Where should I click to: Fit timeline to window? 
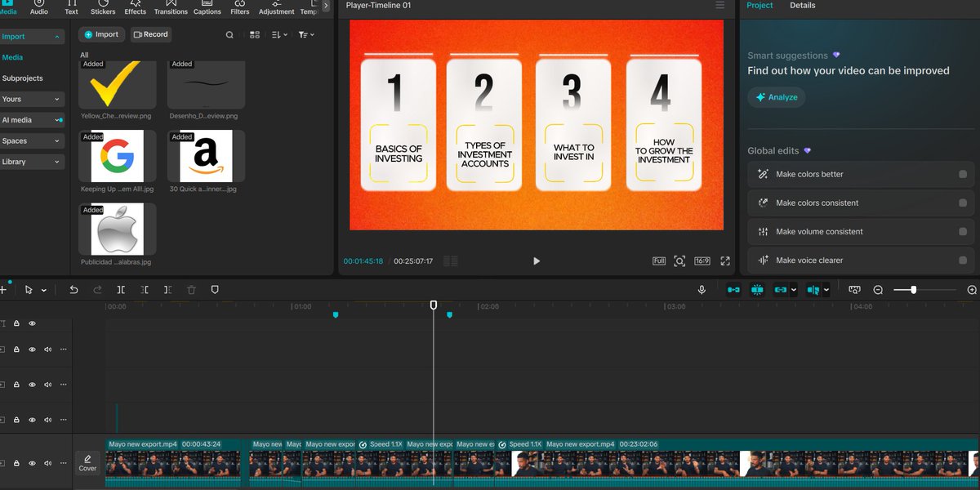854,290
